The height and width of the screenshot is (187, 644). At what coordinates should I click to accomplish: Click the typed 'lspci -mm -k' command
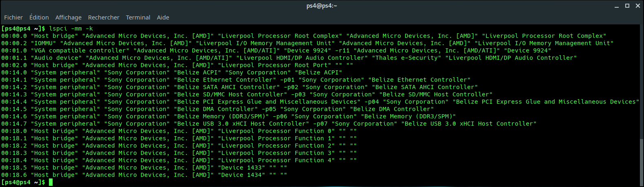[71, 28]
